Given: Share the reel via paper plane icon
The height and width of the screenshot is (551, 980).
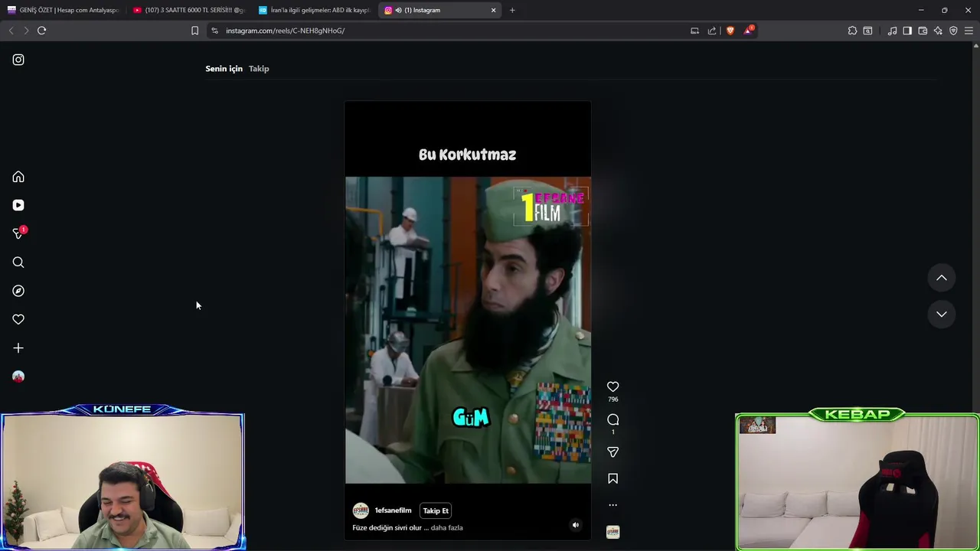Looking at the screenshot, I should pyautogui.click(x=612, y=452).
